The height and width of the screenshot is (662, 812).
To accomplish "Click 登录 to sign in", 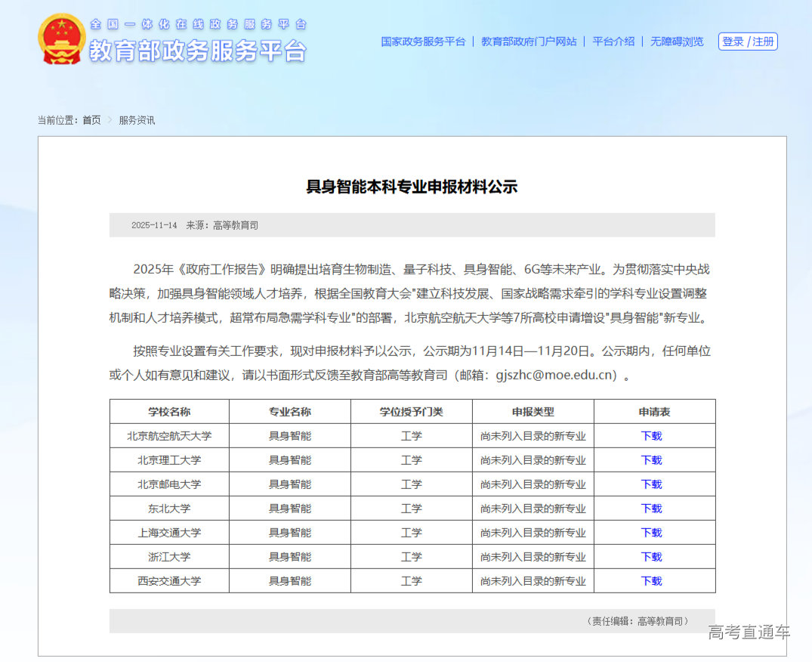I will [733, 42].
